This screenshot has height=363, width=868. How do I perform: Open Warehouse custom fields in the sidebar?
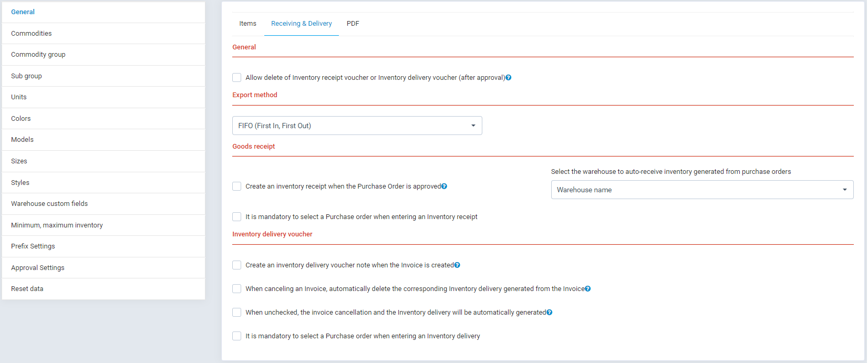49,204
